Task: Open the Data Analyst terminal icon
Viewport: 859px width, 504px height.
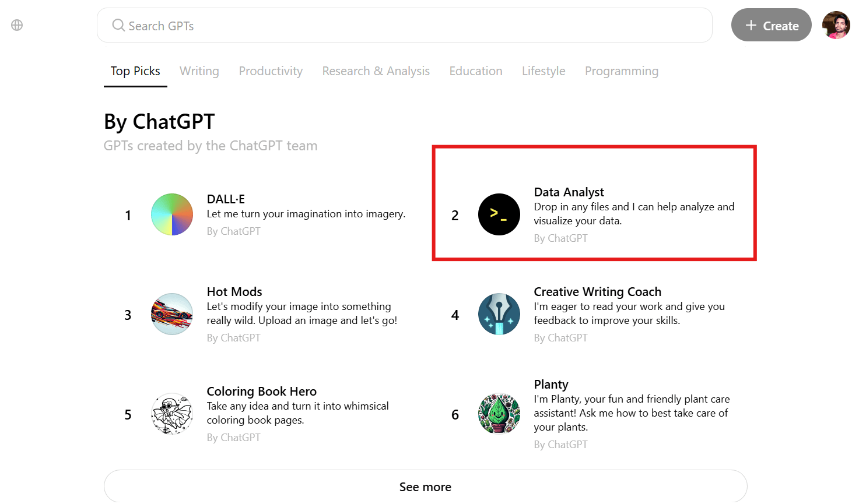Action: coord(499,214)
